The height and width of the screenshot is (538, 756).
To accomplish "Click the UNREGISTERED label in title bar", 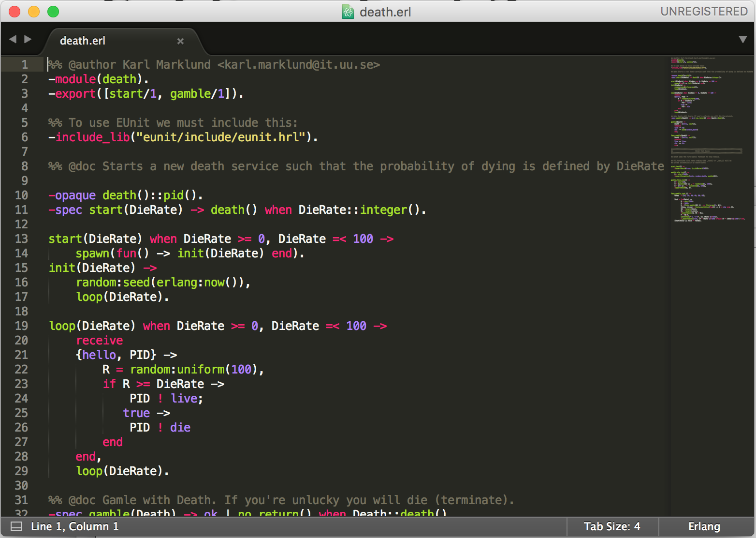I will point(704,12).
